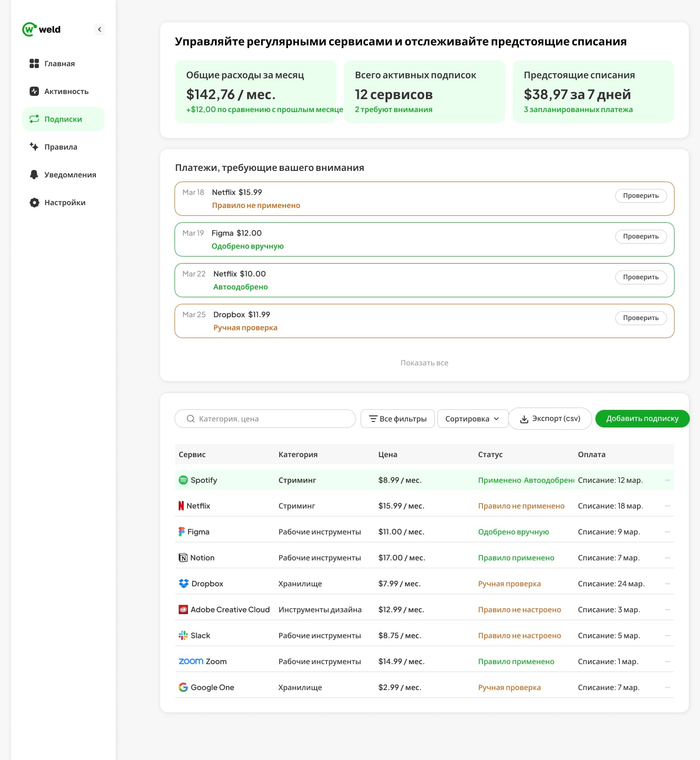Open more options for Netflix row

(667, 506)
